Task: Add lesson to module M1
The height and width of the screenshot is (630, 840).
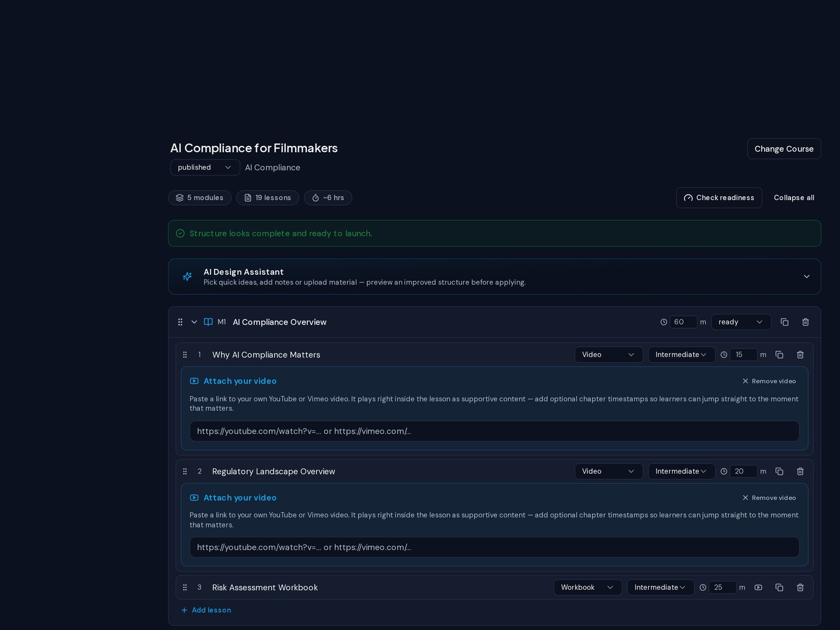Action: coord(206,610)
